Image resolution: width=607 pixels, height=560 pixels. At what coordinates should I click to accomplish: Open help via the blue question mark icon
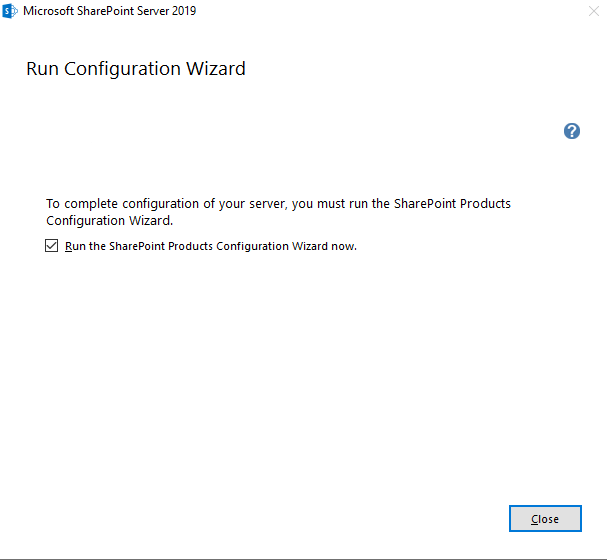[571, 131]
